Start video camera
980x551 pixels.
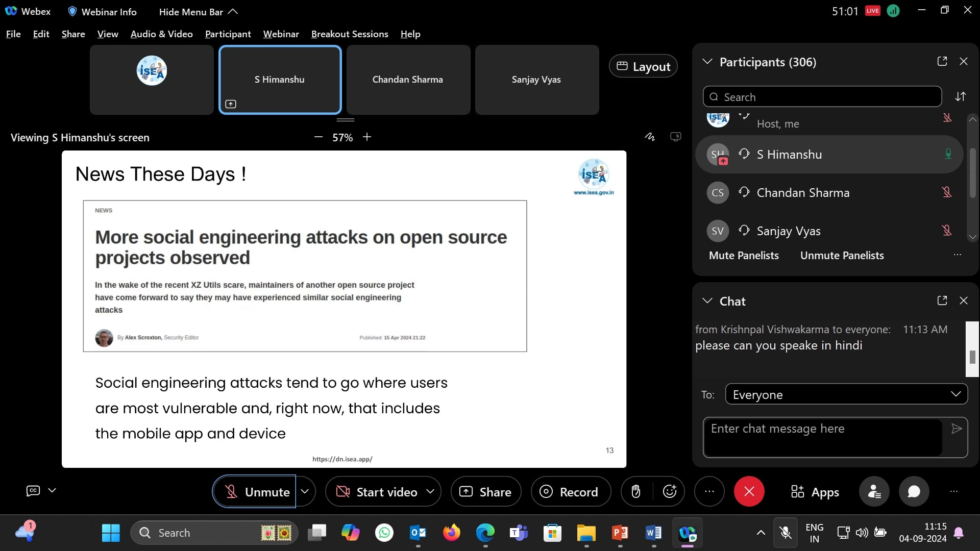378,491
